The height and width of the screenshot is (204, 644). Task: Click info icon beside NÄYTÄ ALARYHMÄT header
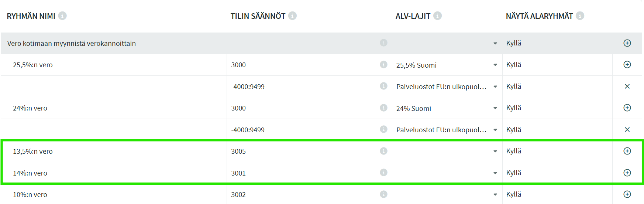pyautogui.click(x=580, y=16)
